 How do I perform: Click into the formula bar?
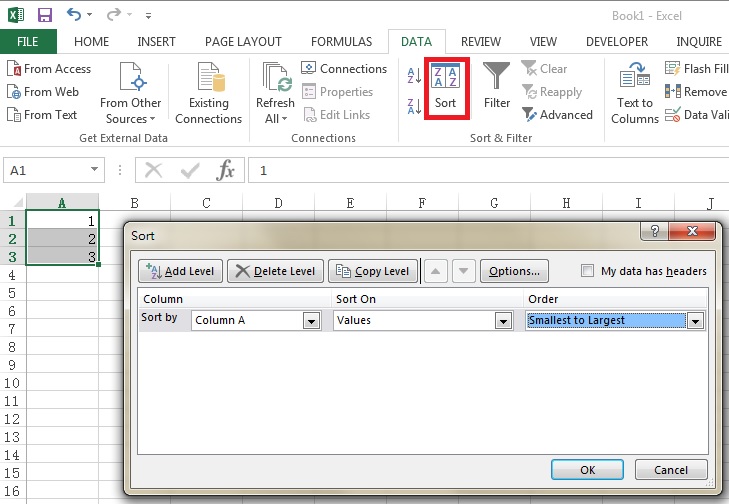click(x=488, y=171)
